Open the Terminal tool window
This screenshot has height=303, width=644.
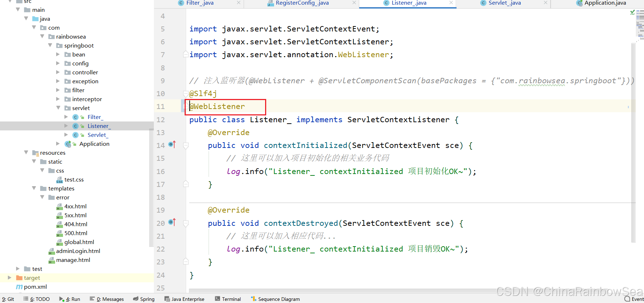[x=228, y=299]
